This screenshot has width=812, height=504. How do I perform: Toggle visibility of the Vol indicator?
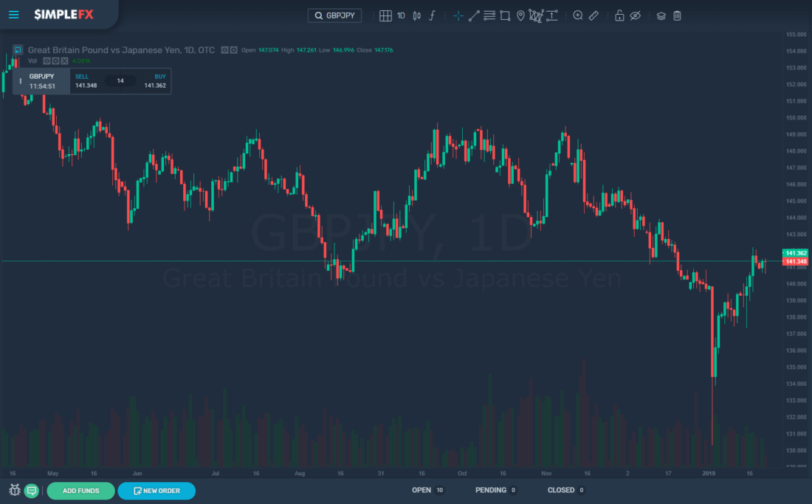47,60
